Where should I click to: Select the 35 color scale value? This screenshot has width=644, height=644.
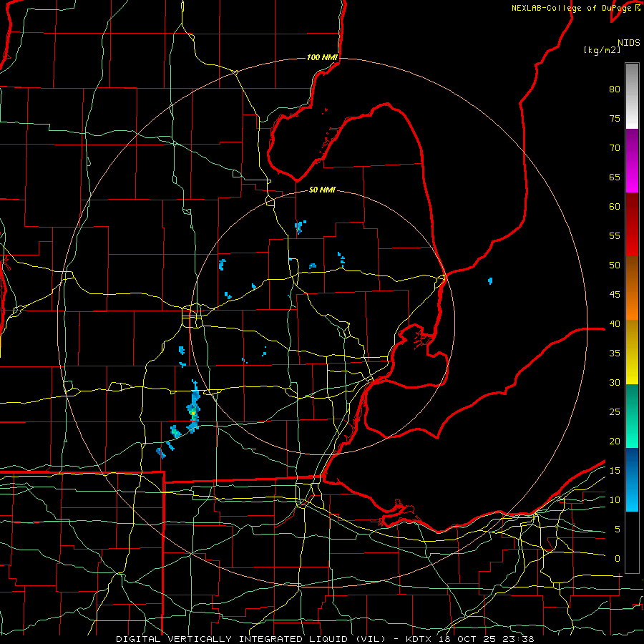coord(615,353)
